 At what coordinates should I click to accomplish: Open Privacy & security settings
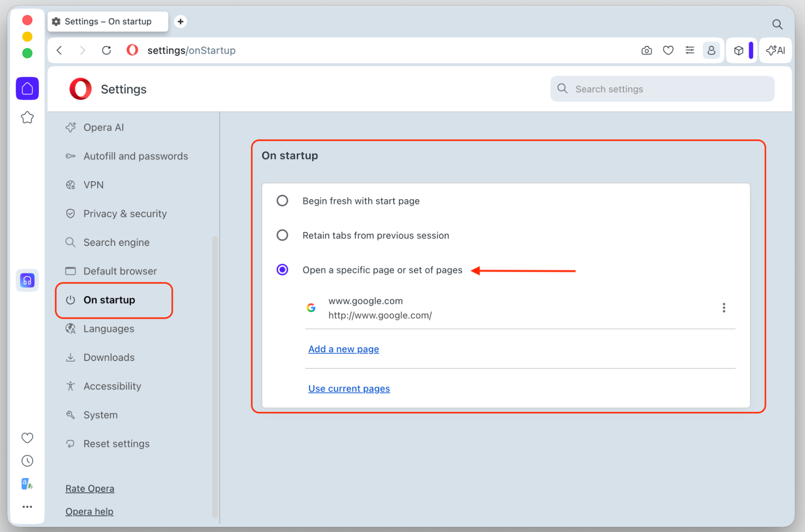tap(116, 214)
